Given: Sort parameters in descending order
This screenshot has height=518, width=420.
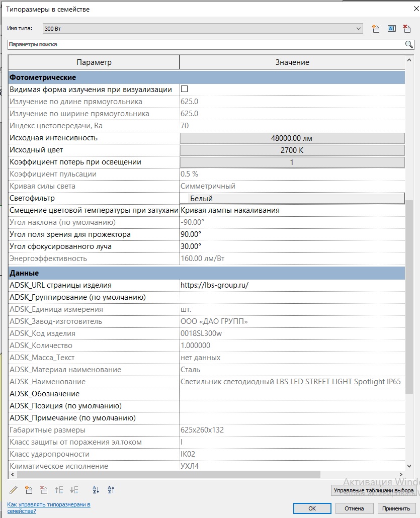Looking at the screenshot, I should [x=111, y=490].
